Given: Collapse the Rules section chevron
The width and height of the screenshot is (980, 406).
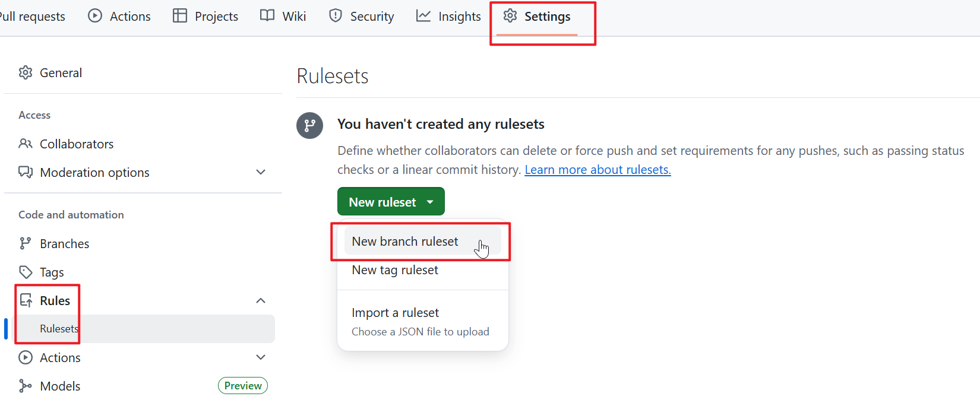Looking at the screenshot, I should [x=260, y=300].
